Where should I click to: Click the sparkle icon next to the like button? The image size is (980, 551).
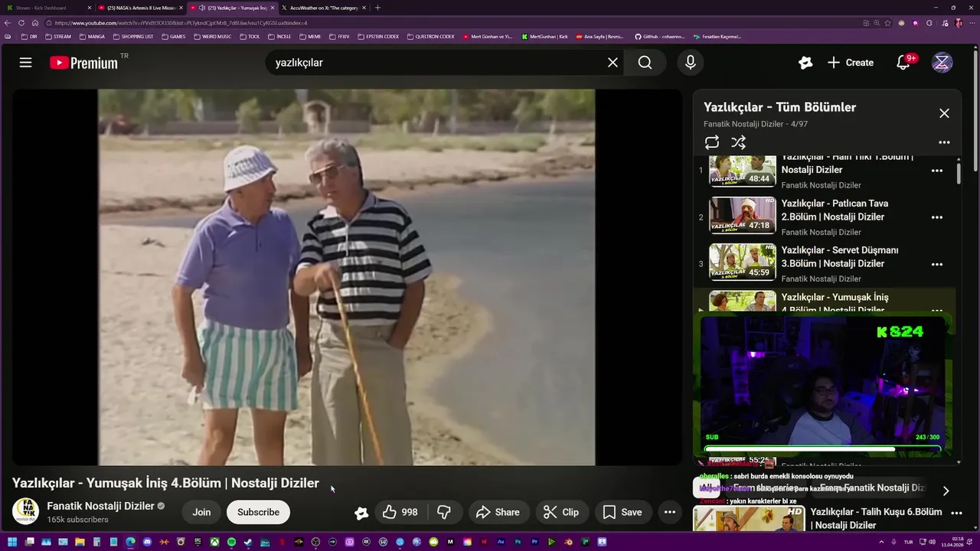pos(361,513)
